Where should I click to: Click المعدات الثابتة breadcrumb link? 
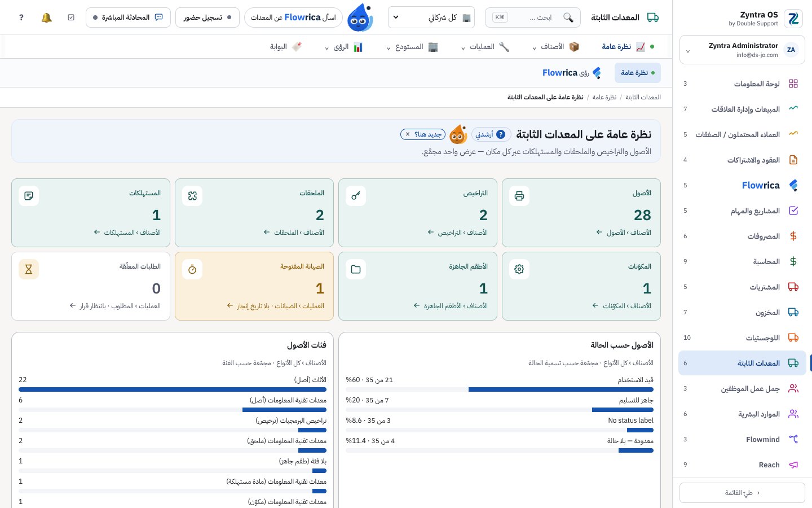point(643,97)
